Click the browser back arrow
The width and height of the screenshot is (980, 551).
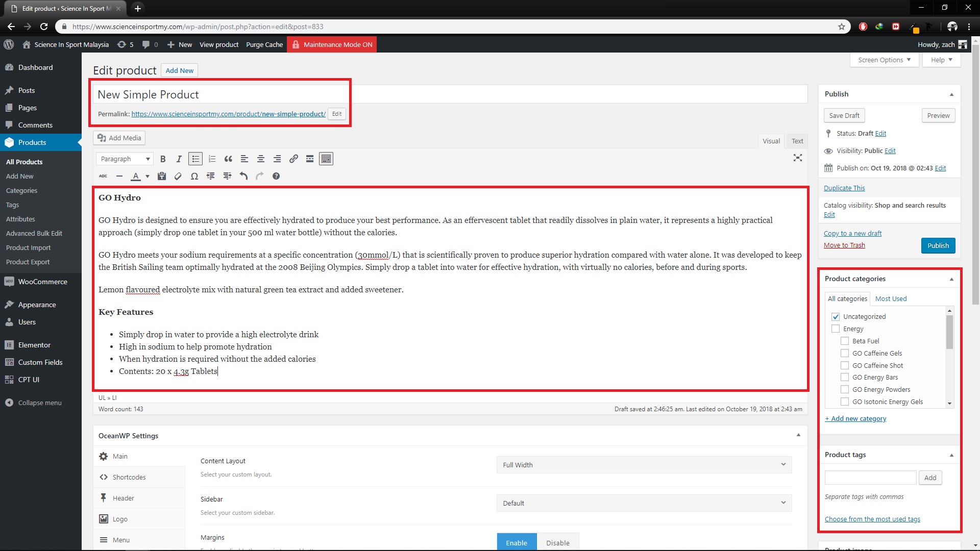(11, 27)
